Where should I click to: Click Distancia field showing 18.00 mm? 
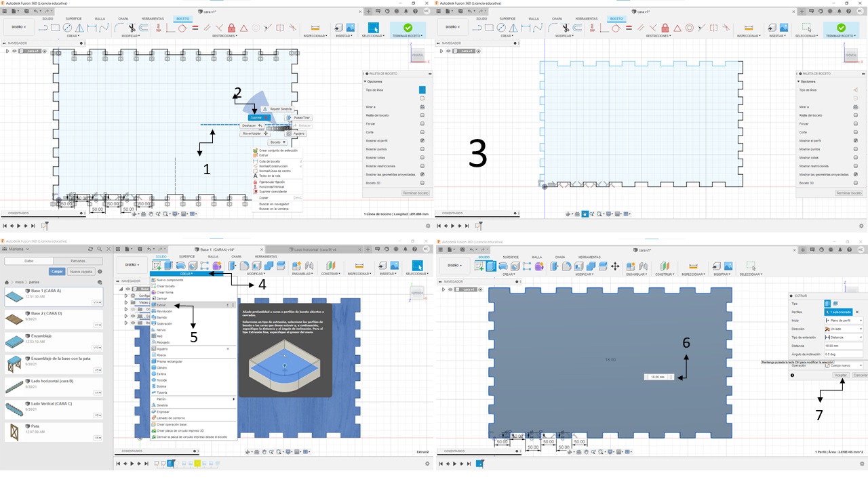coord(844,346)
